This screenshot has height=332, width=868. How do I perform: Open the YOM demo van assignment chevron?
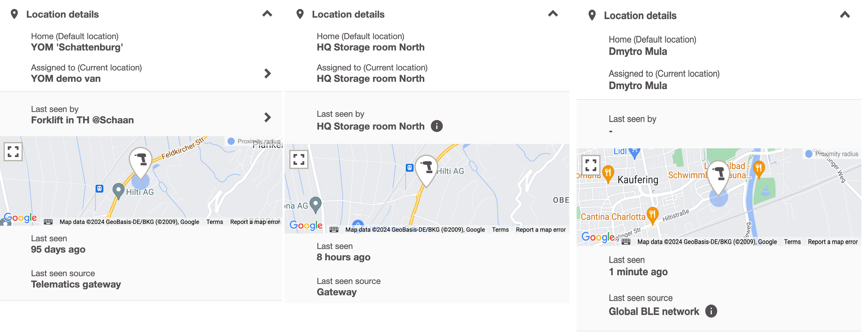coord(268,73)
